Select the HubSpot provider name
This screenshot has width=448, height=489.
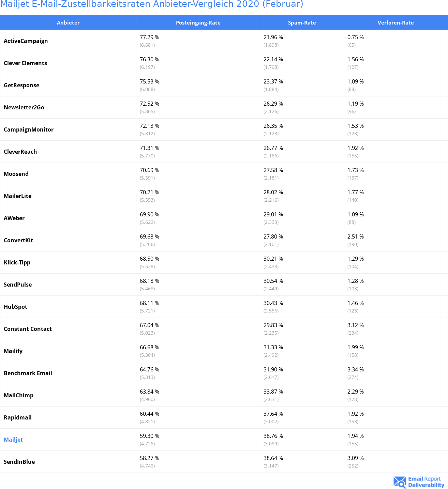pyautogui.click(x=15, y=307)
